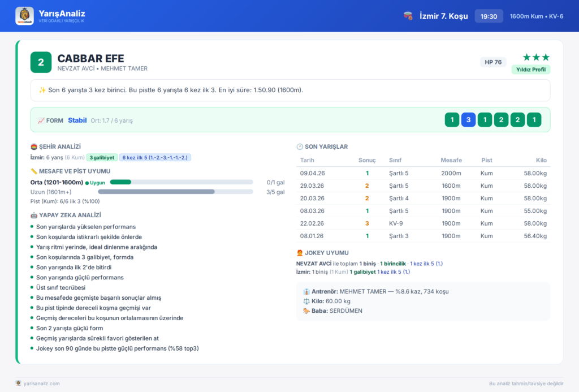Click the clock icon next to SON YARIŞLAR

click(x=300, y=147)
